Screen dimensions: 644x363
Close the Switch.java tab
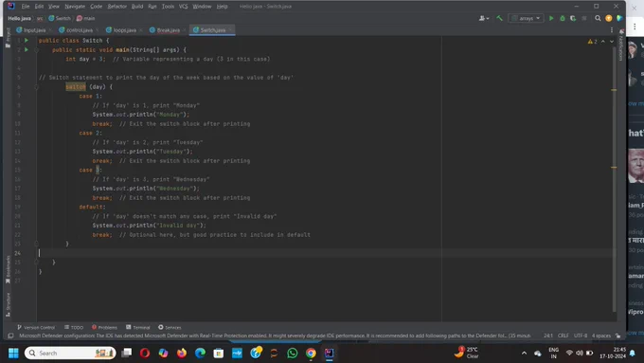coord(231,30)
